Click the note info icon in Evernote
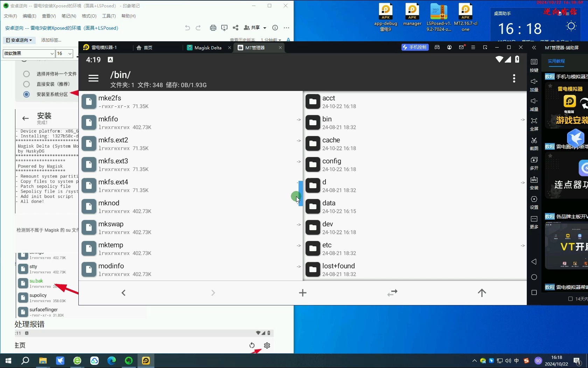The height and width of the screenshot is (368, 588). pos(275,28)
